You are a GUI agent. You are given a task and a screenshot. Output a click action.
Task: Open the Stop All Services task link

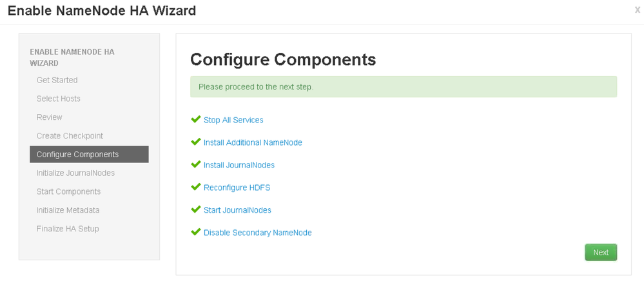(x=233, y=120)
